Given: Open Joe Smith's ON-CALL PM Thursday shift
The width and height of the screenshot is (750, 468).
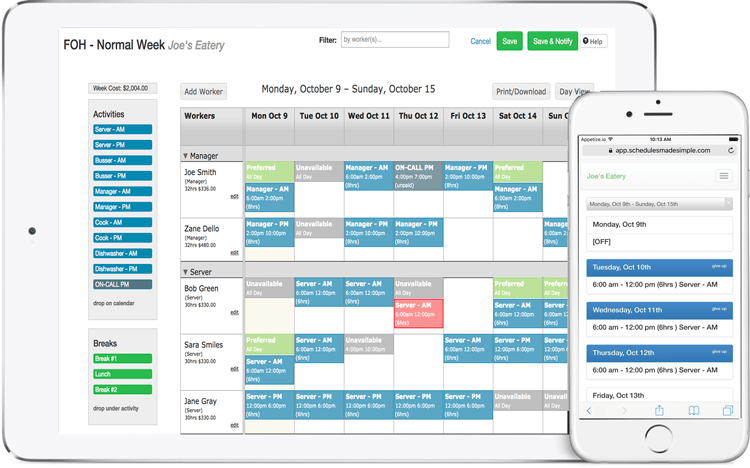Looking at the screenshot, I should [419, 176].
